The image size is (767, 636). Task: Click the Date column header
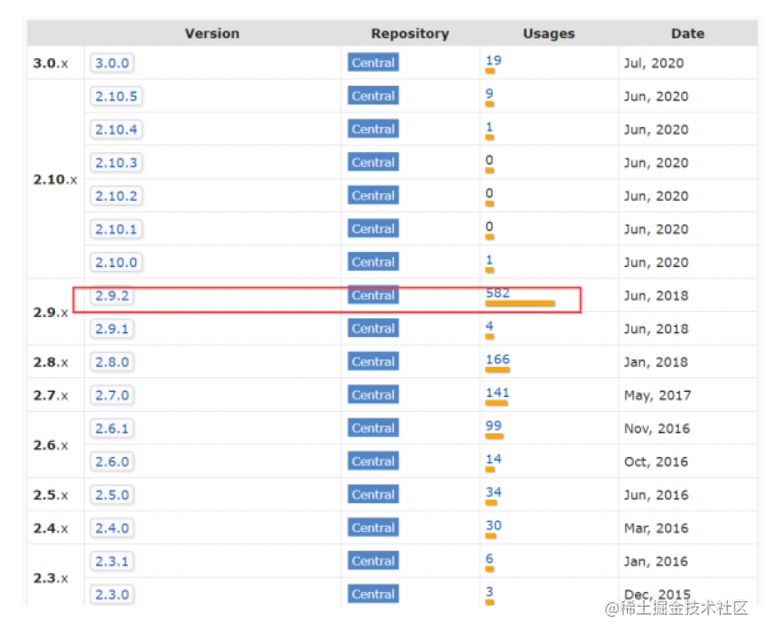point(687,33)
